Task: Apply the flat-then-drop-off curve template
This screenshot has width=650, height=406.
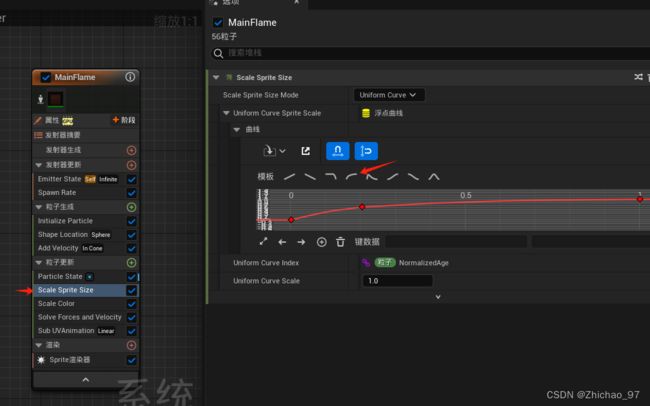Action: [331, 177]
